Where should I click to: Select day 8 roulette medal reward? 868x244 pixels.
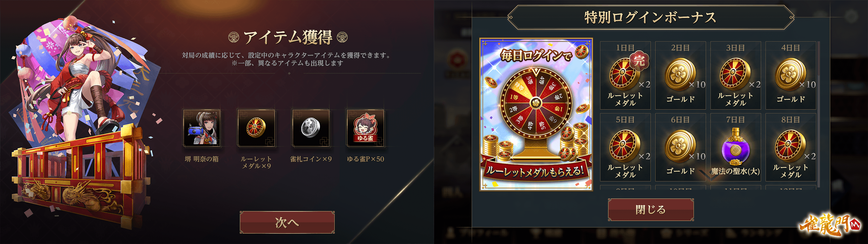[x=791, y=147]
